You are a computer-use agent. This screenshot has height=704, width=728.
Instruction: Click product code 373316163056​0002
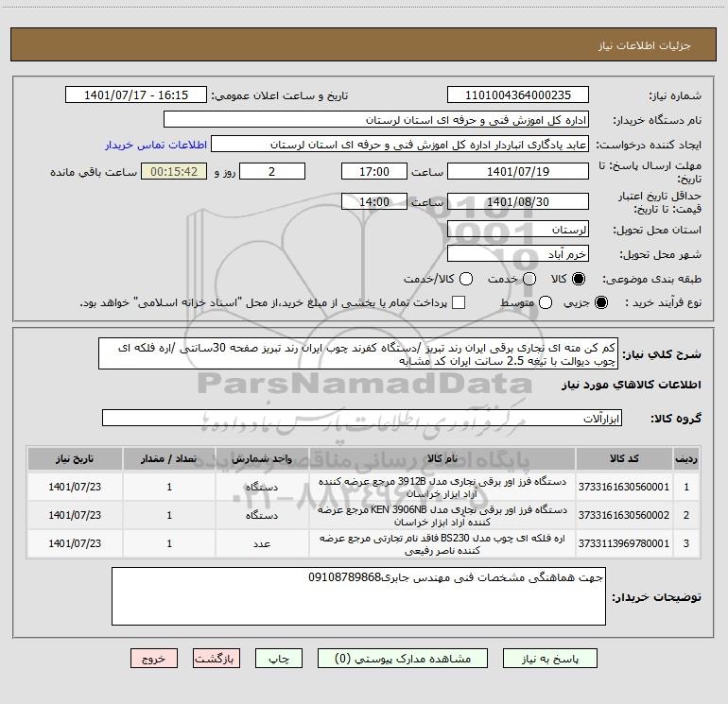(624, 515)
